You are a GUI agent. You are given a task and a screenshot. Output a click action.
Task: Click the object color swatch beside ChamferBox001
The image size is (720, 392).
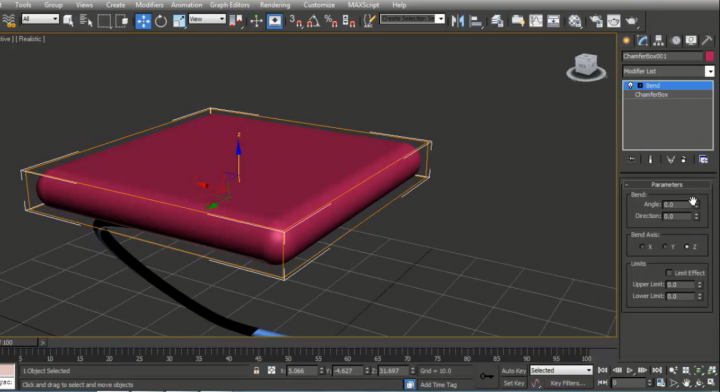pos(709,56)
